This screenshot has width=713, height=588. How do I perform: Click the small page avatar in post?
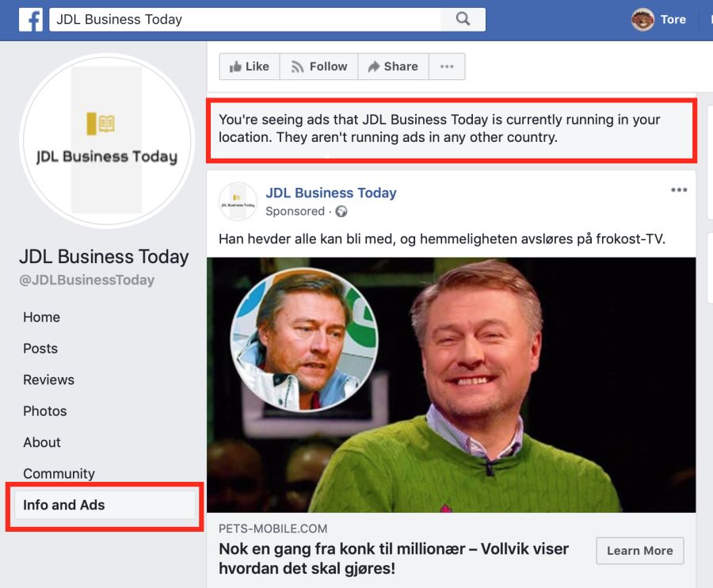[238, 201]
